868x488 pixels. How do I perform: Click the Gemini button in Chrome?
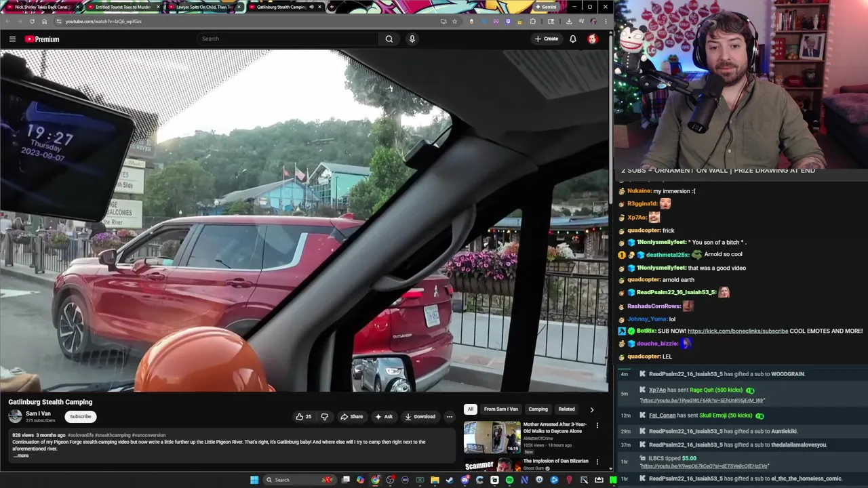coord(546,7)
